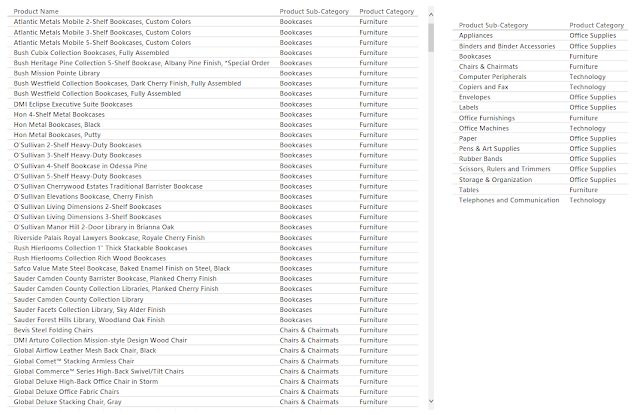
Task: Click Chairs & Chairmats in the right table
Action: [488, 67]
